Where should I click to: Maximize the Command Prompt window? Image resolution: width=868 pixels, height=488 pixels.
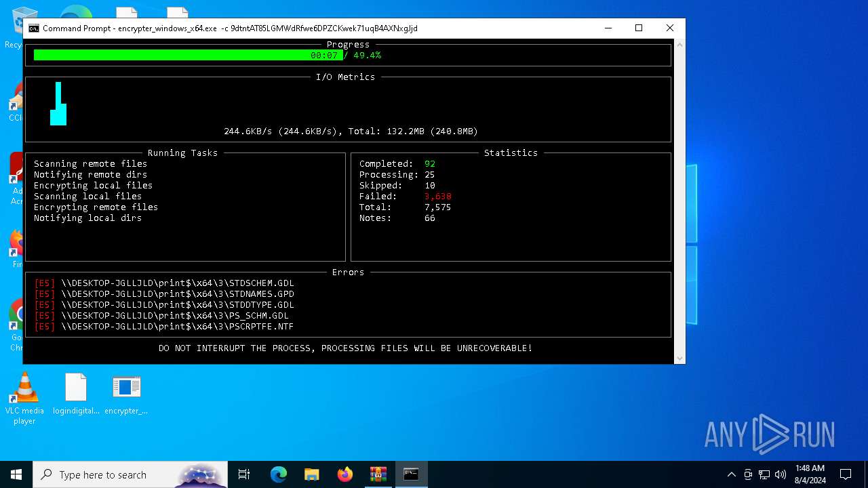(639, 28)
